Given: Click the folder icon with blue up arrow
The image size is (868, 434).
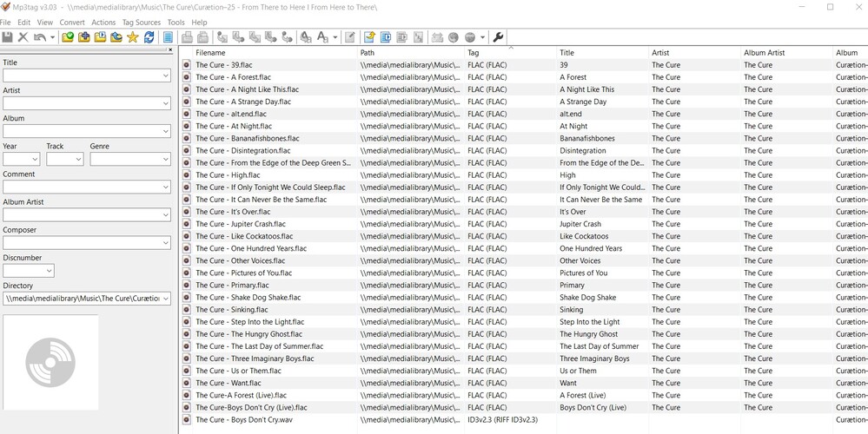Looking at the screenshot, I should click(x=116, y=37).
